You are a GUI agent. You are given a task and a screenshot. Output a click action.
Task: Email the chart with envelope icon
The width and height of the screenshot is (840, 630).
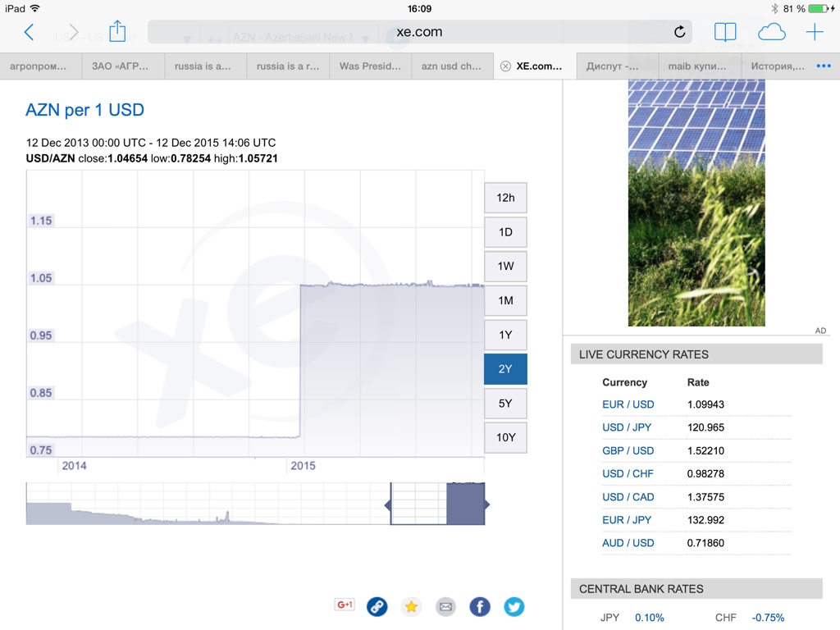445,606
